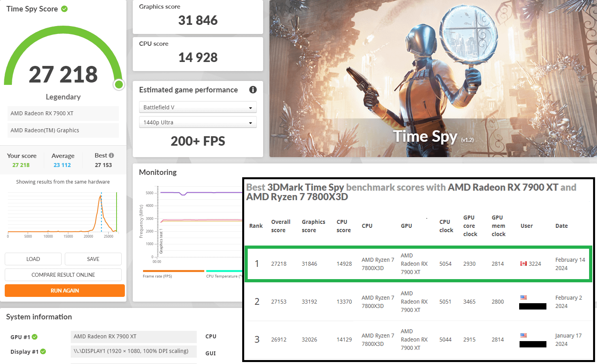The image size is (597, 364).
Task: Open the Battlefield V game dropdown
Action: (x=198, y=107)
